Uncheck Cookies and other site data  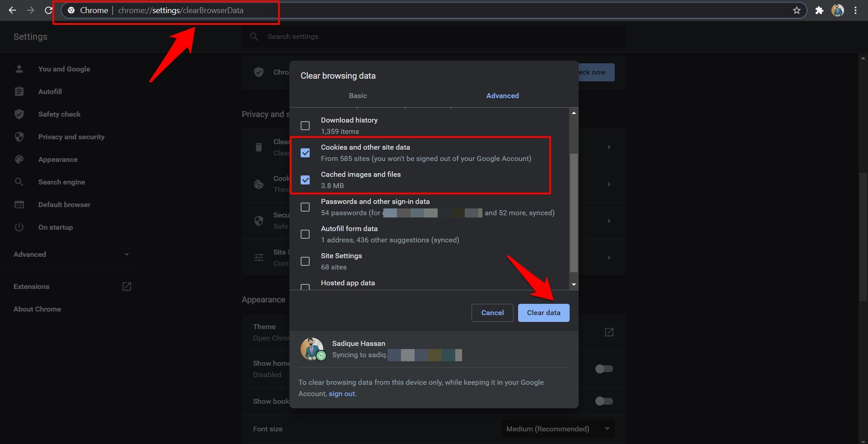305,153
